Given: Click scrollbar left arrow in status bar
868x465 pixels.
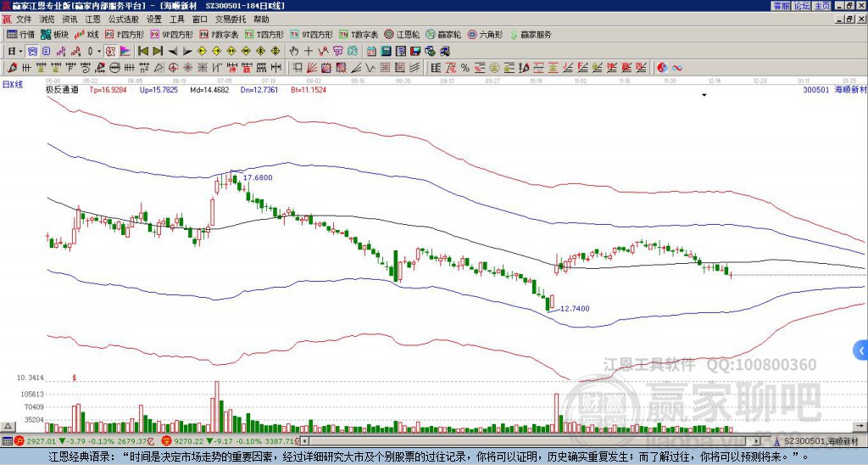Looking at the screenshot, I should pos(304,441).
